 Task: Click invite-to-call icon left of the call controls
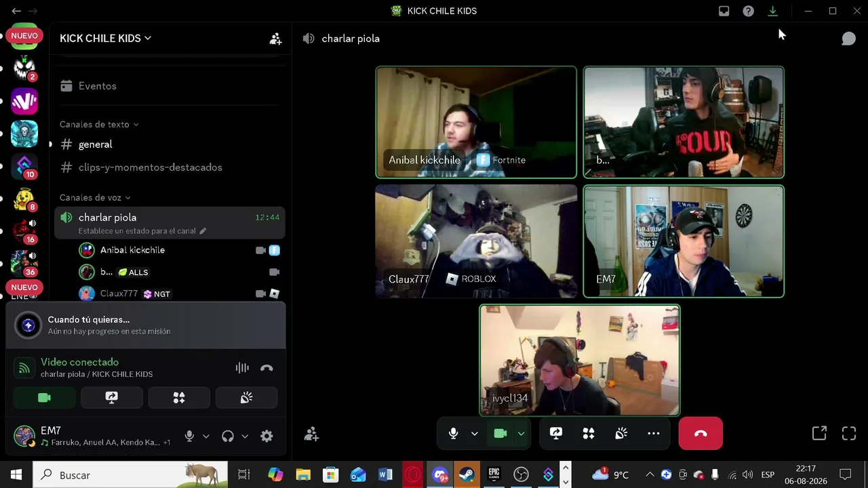[311, 434]
